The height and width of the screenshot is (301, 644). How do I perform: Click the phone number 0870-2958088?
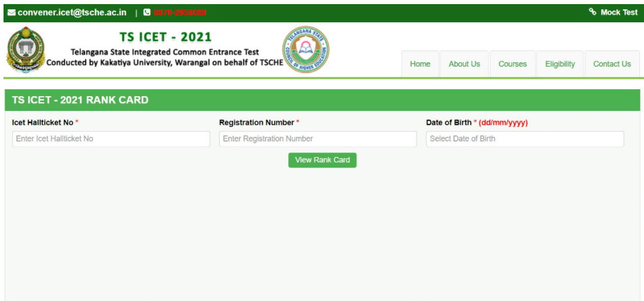pos(180,13)
